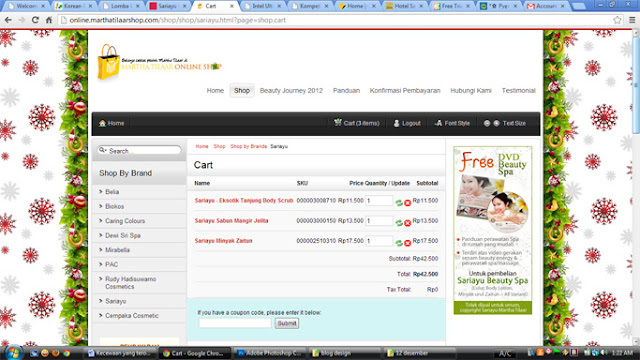The height and width of the screenshot is (360, 640).
Task: Click the browser back arrow
Action: point(8,20)
